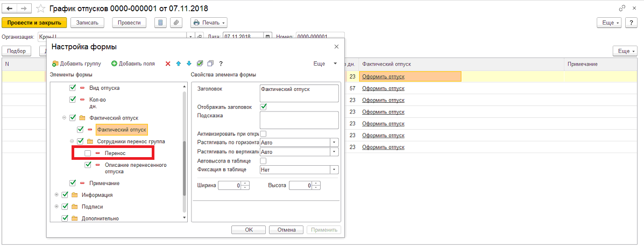
Task: Check Автовысота в таблице option
Action: pos(264,161)
